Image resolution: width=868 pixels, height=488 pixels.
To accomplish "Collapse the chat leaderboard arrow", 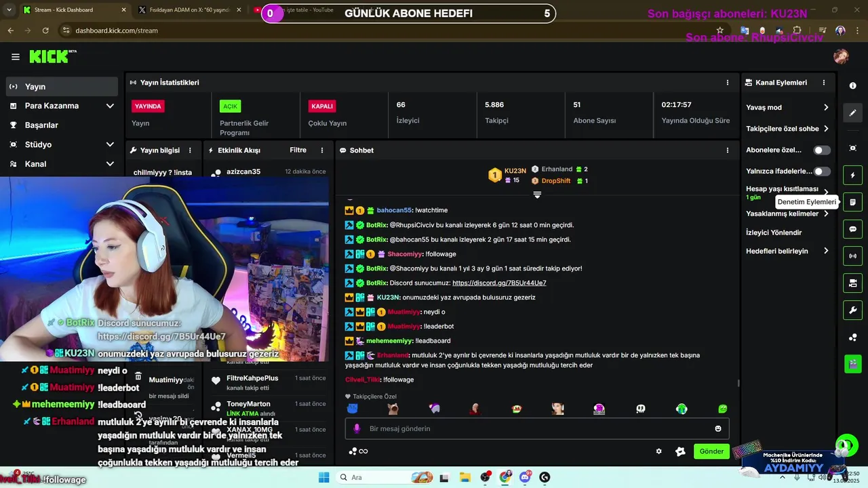I will pos(537,195).
